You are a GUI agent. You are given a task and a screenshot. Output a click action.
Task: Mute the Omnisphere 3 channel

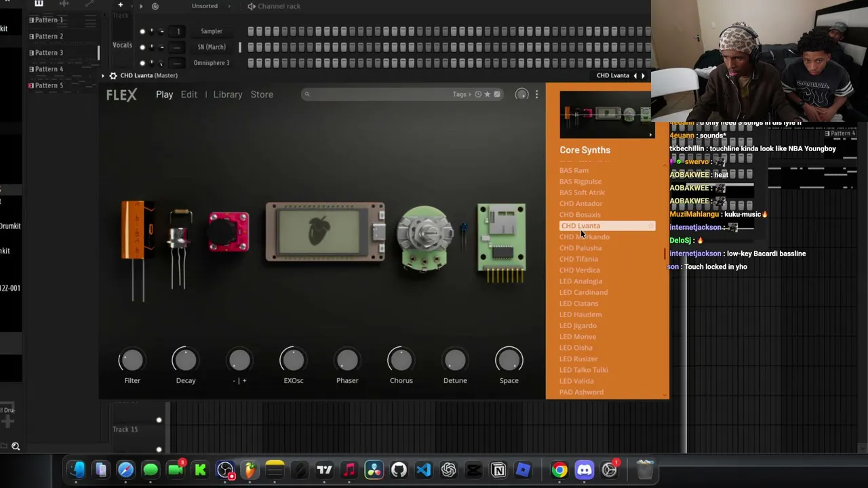pos(142,63)
